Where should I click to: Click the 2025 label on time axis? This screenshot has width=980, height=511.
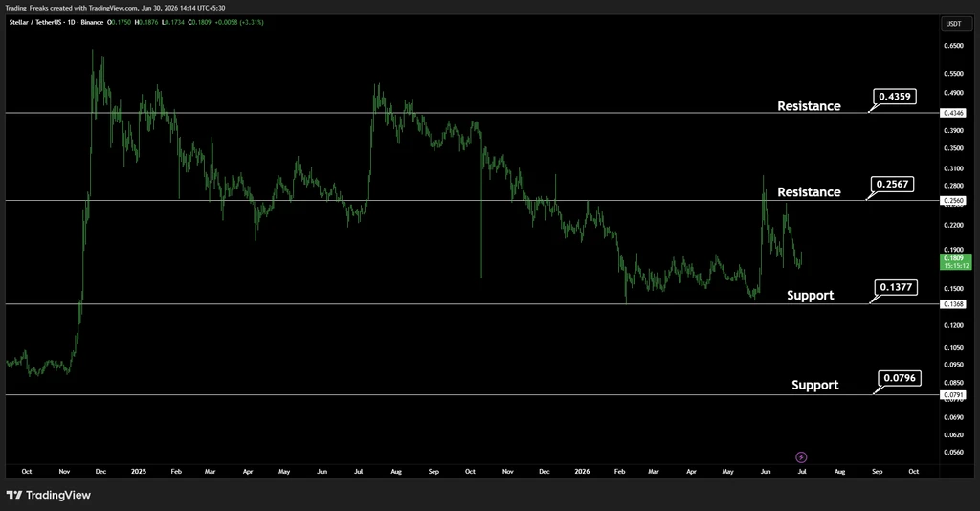point(139,472)
